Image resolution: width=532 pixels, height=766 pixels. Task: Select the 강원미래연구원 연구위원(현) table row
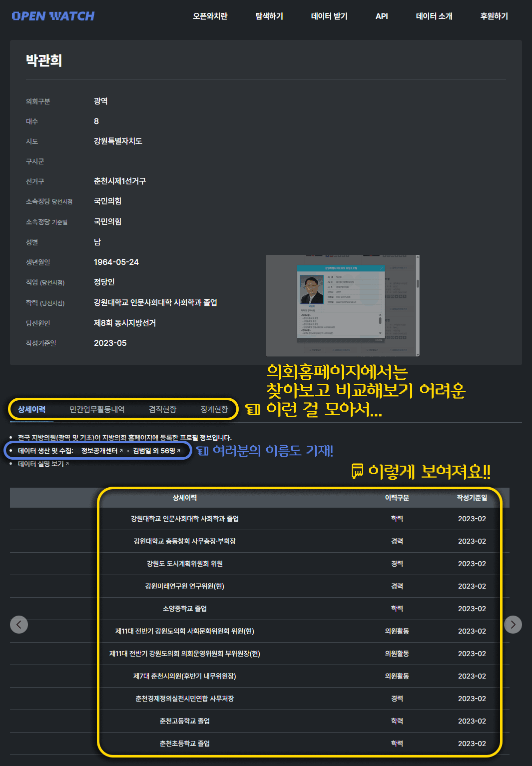coord(185,586)
